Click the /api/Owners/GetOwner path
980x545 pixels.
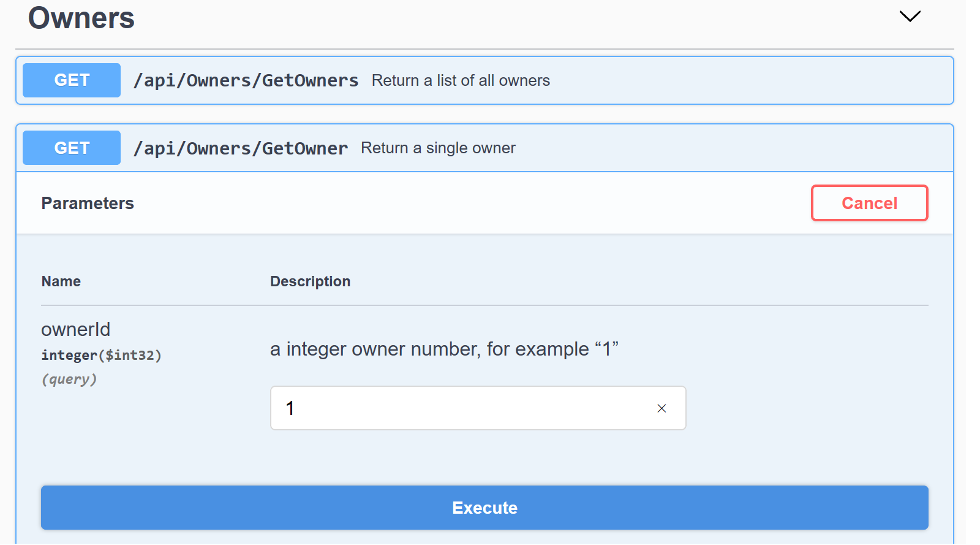point(241,148)
